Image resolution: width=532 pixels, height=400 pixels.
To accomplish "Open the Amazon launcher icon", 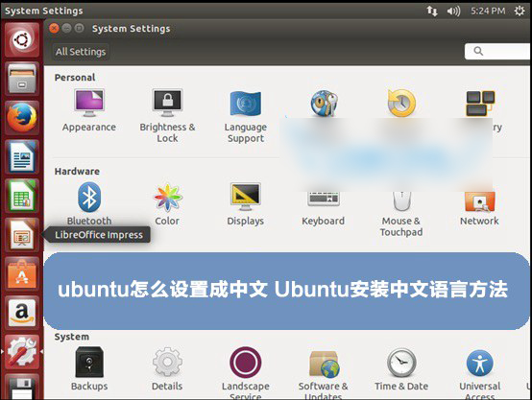I will click(x=22, y=313).
